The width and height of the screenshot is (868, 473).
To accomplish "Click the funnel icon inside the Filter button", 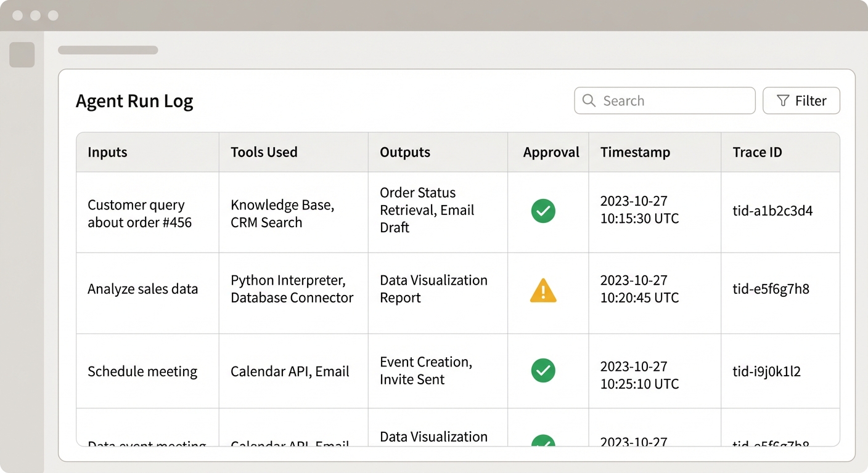I will point(783,100).
